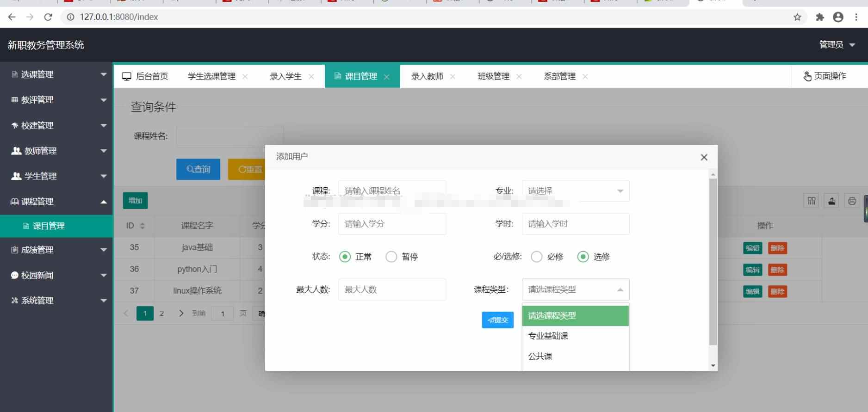The height and width of the screenshot is (412, 868).
Task: Collapse 课程管理 sidebar menu
Action: 56,202
